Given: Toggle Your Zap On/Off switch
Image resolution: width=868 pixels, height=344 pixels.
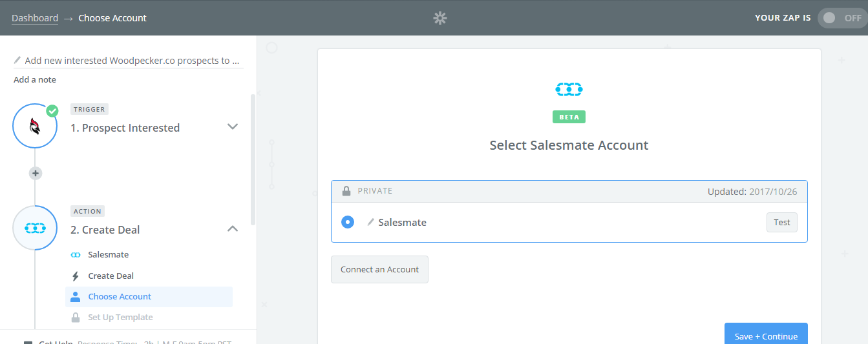Looking at the screenshot, I should coord(842,18).
